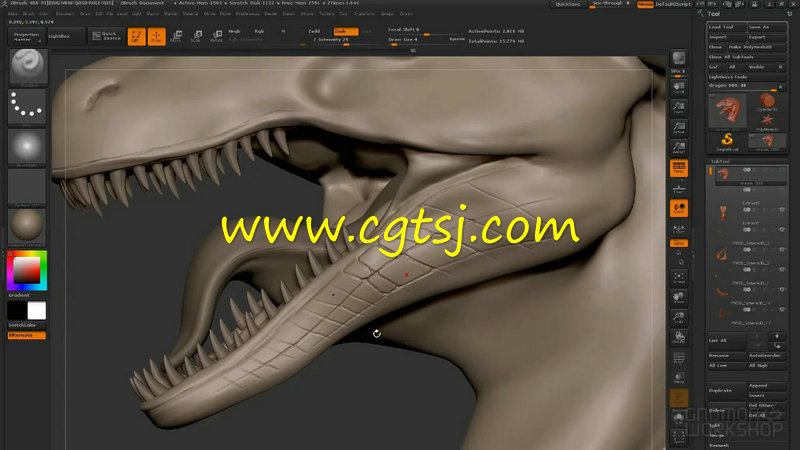Viewport: 800px width, 450px height.
Task: Click the Scroll canvas icon
Action: (x=679, y=87)
